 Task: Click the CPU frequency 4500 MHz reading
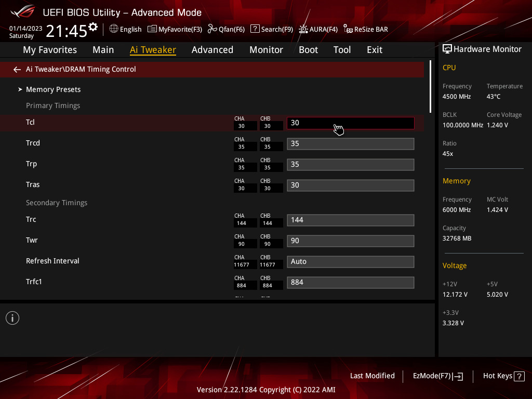coord(457,97)
